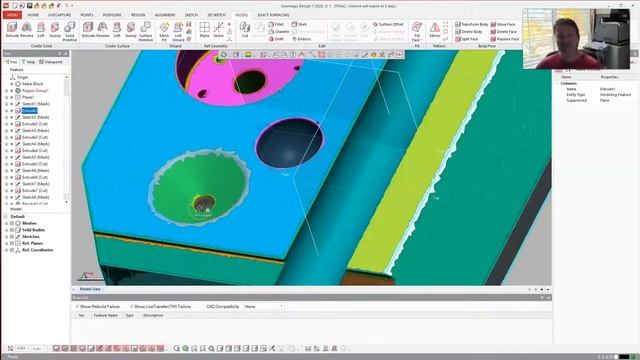Switch to the HOME ribbon tab

pyautogui.click(x=33, y=15)
